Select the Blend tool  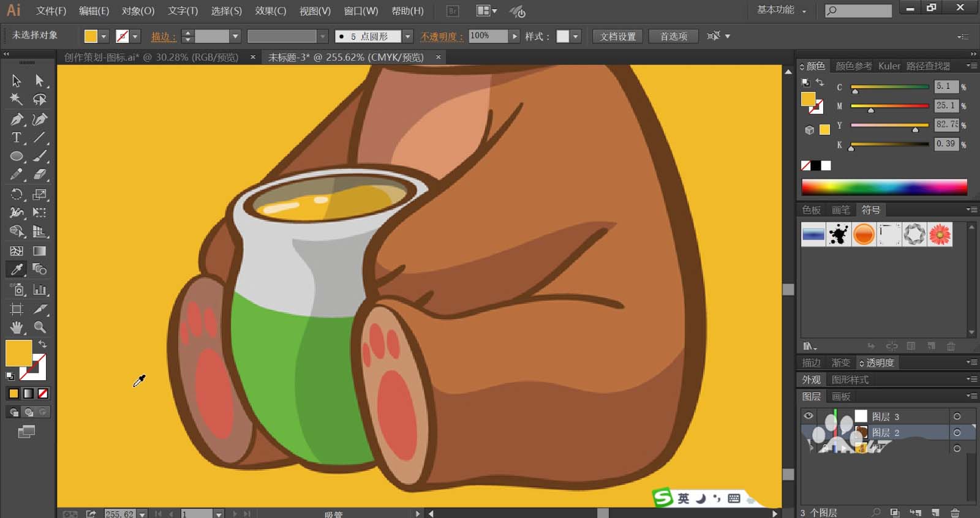[x=40, y=269]
